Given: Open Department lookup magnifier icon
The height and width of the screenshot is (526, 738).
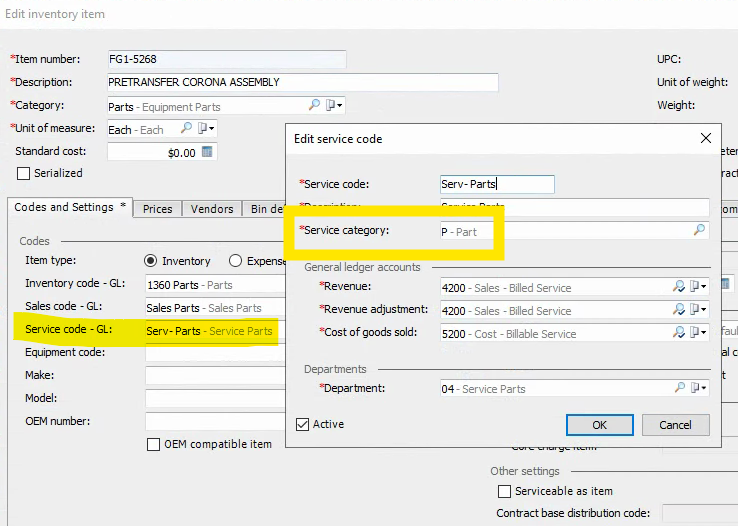Looking at the screenshot, I should (680, 388).
